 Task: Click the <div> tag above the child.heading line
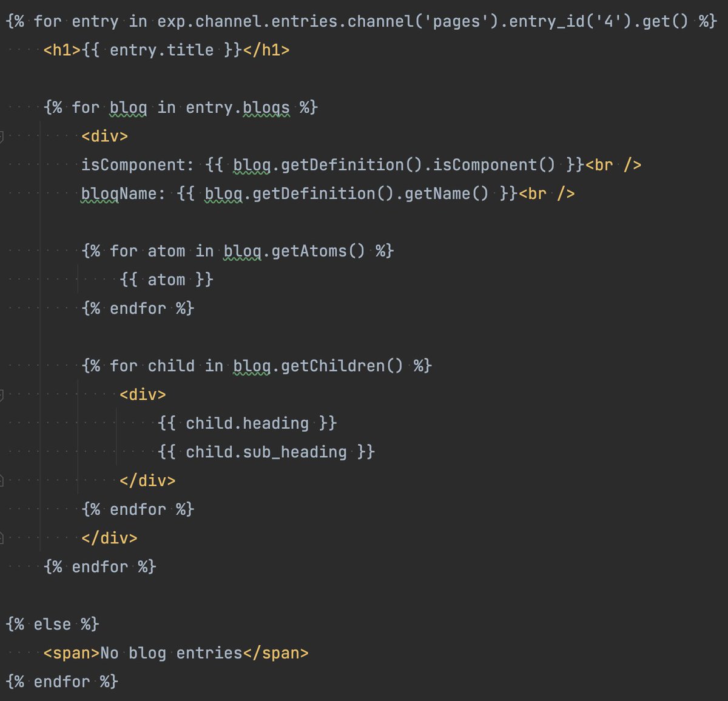[x=143, y=395]
